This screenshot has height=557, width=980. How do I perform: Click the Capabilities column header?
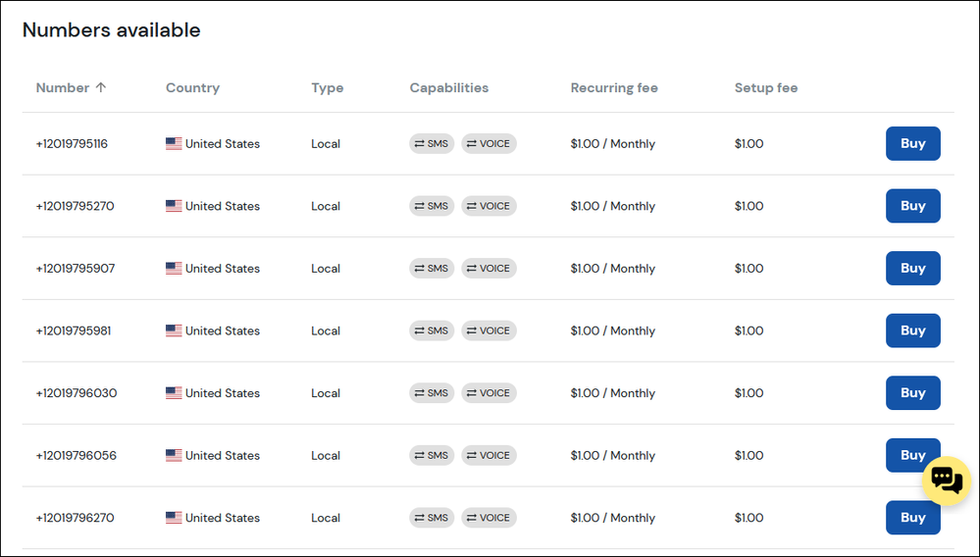448,88
